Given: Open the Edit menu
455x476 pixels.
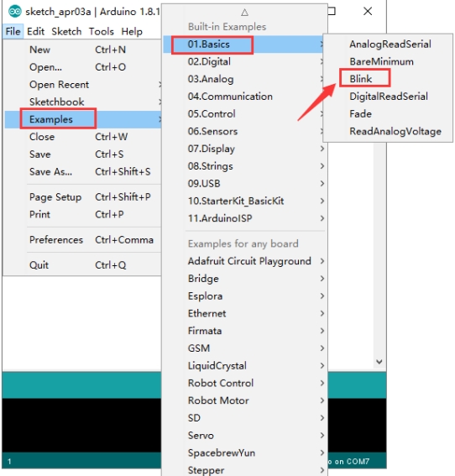Looking at the screenshot, I should point(35,31).
